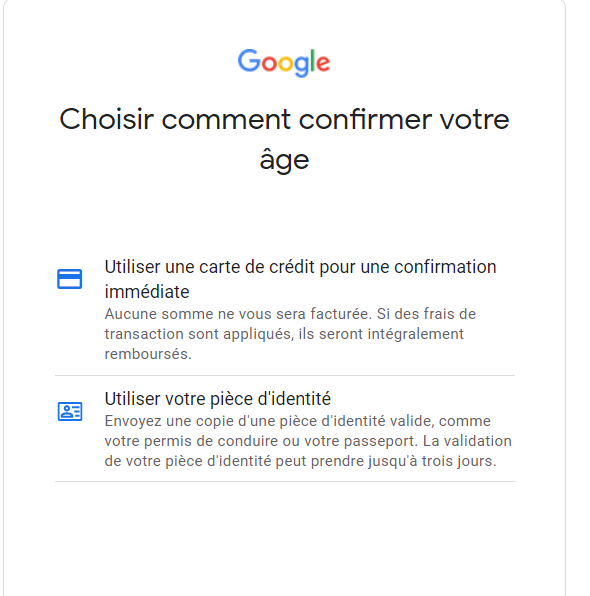
Task: Click the lowercase blue g in Google logo
Action: (x=302, y=67)
